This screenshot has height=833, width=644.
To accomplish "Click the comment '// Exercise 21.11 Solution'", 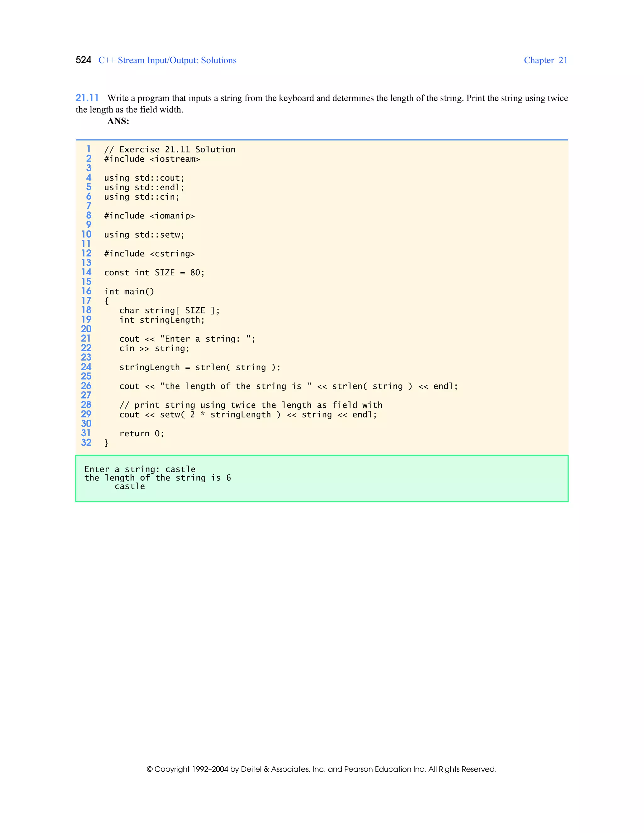I will (x=170, y=150).
